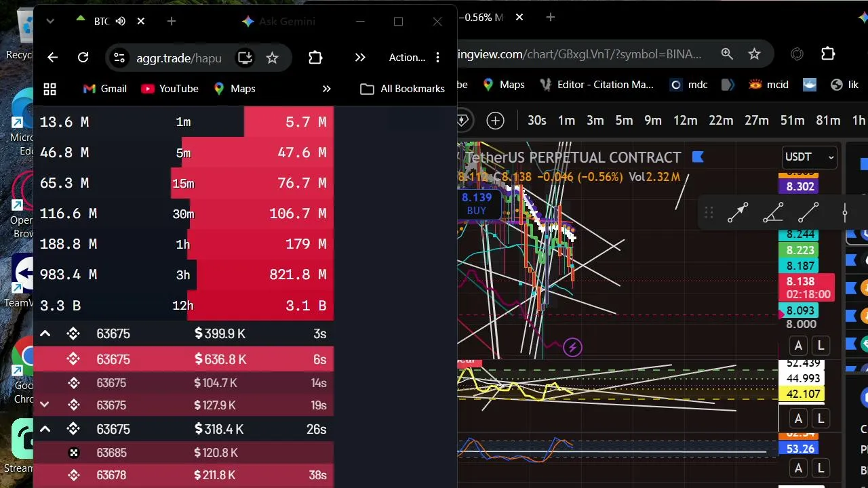Zoom icon in TradingView address bar
Viewport: 868px width, 488px height.
pos(727,54)
